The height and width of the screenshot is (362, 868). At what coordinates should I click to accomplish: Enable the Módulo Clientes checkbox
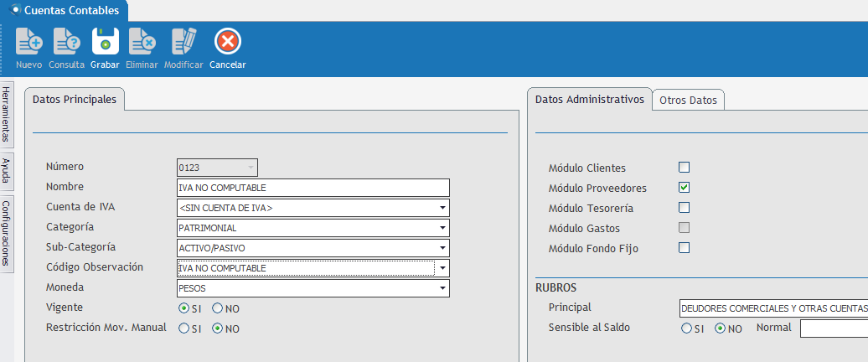point(684,168)
